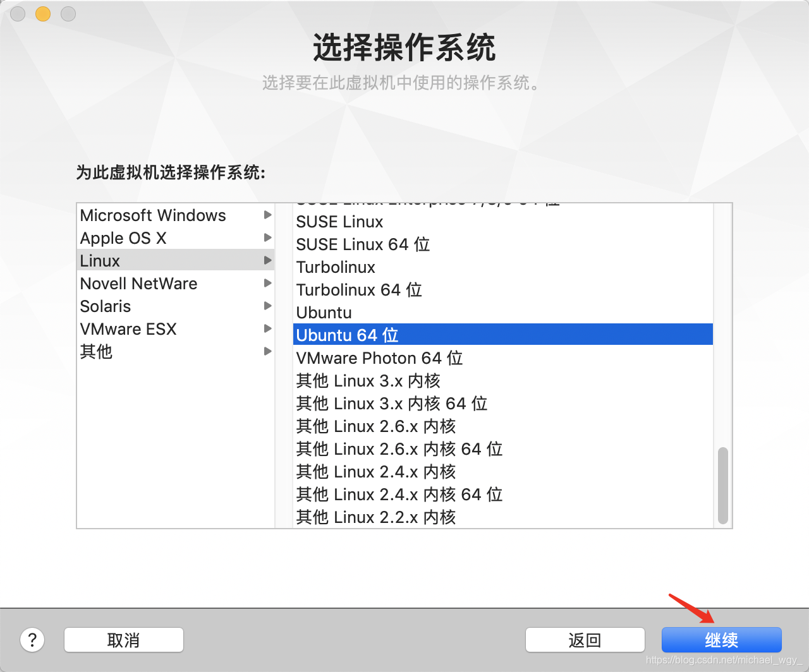Expand arrow next to Linux
Screen dimensions: 809x672
coord(267,260)
